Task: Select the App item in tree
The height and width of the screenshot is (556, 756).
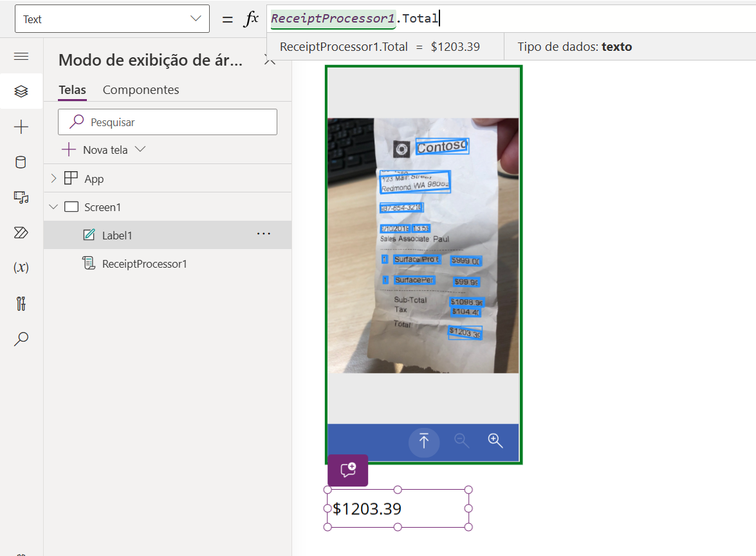Action: coord(94,179)
